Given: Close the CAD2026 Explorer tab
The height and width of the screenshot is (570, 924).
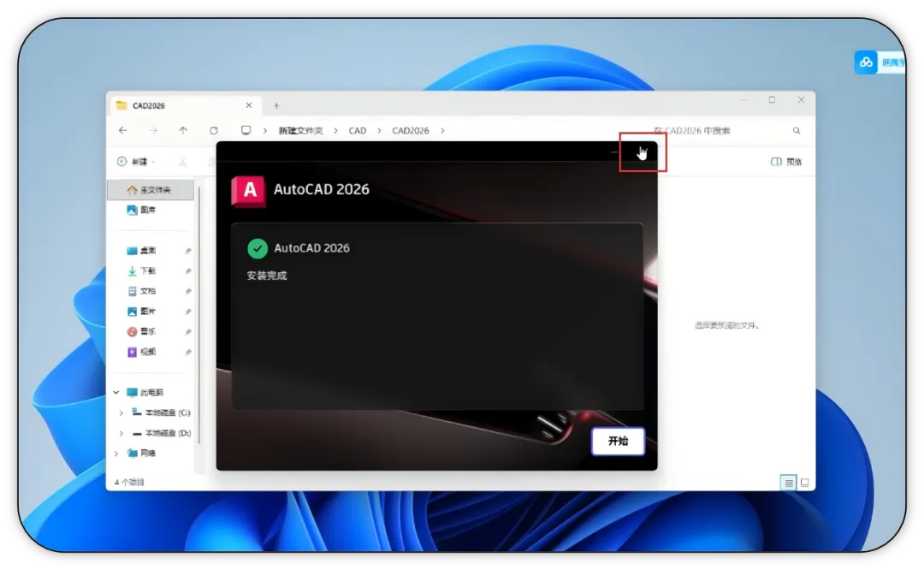Looking at the screenshot, I should coord(249,105).
